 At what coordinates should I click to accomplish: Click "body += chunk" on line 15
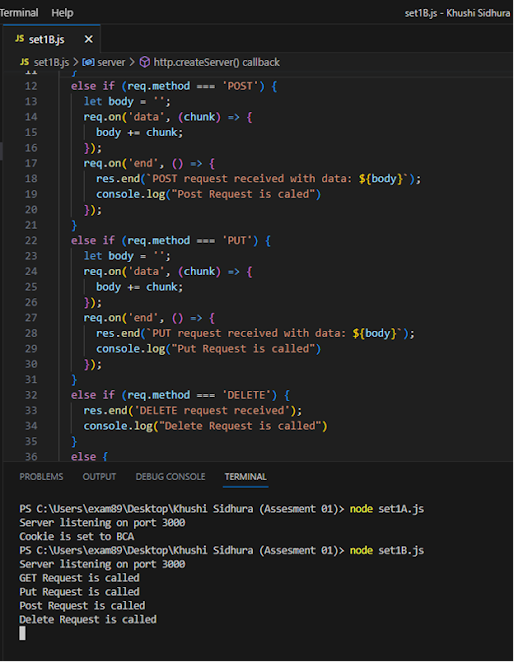[139, 133]
